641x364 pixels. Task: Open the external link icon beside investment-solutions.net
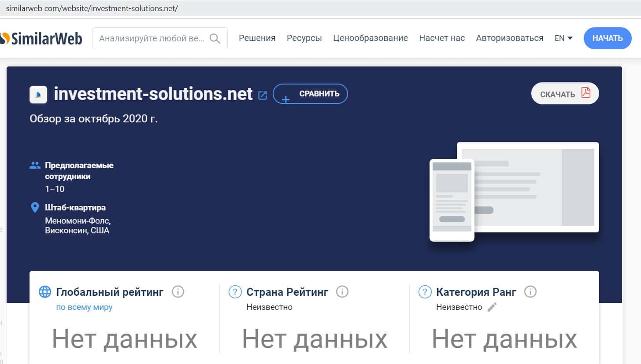point(263,95)
